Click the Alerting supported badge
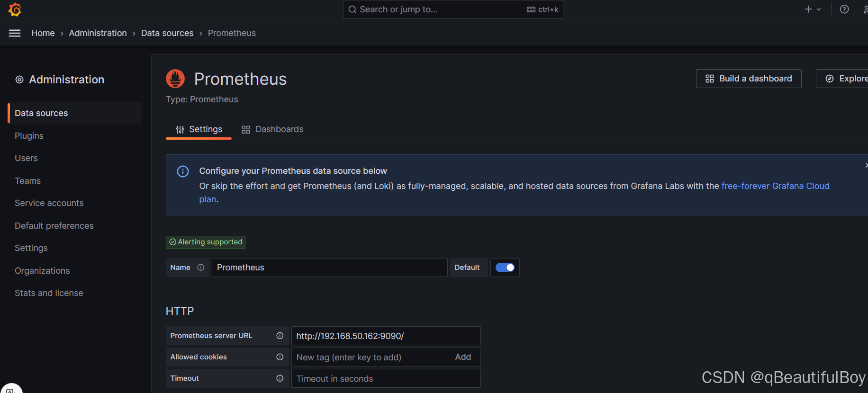This screenshot has width=868, height=393. 206,242
